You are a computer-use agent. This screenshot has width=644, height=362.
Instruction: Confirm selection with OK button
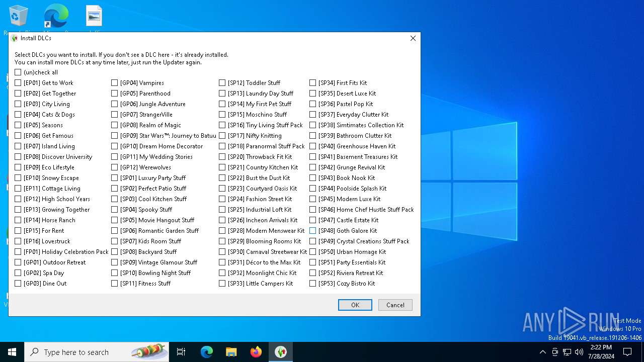coord(355,305)
